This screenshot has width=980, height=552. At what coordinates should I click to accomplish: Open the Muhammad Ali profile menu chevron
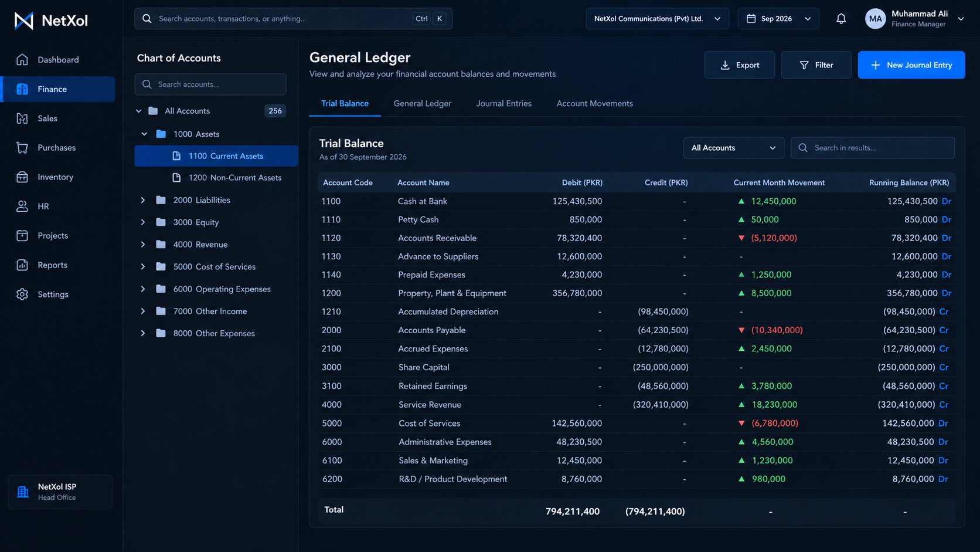coord(961,19)
